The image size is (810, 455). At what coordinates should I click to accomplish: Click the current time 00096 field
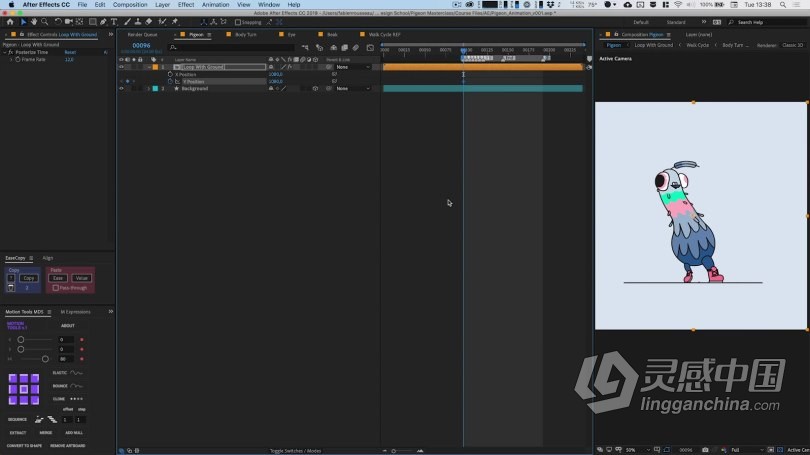[141, 45]
